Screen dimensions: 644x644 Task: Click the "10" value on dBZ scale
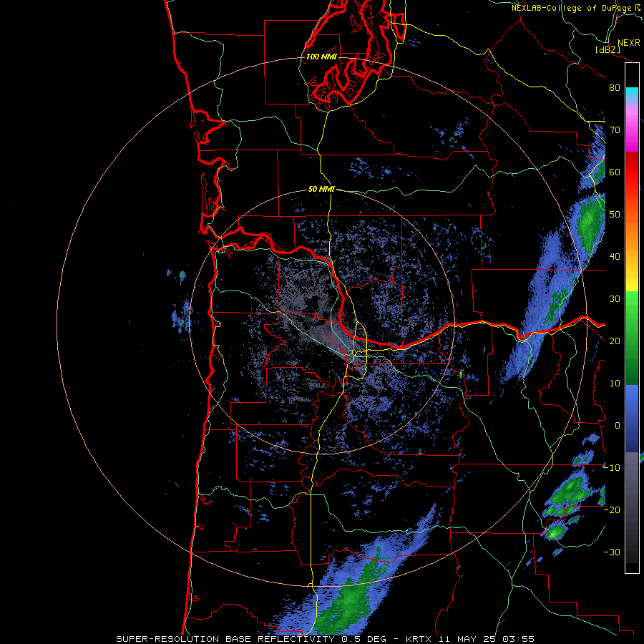coord(615,384)
